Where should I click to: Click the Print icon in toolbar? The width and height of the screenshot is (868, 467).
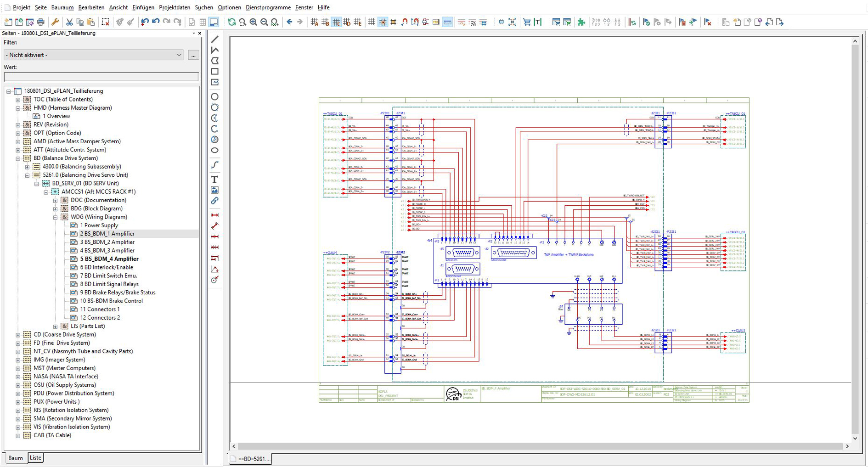[x=40, y=22]
